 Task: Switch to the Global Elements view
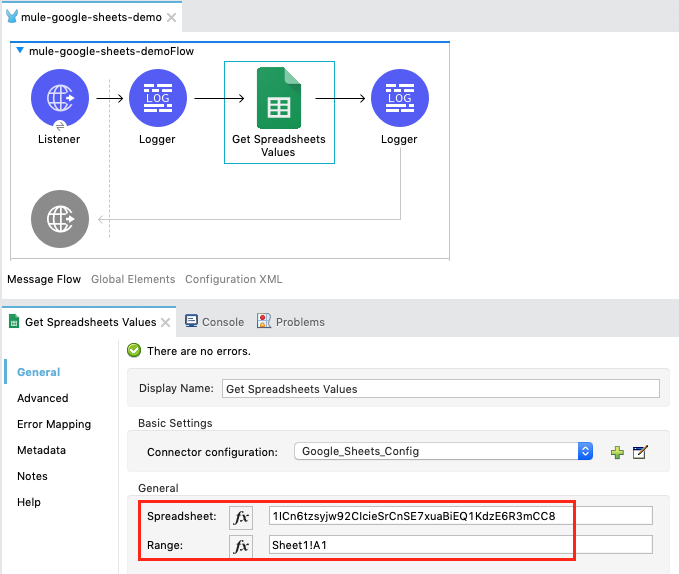point(133,279)
